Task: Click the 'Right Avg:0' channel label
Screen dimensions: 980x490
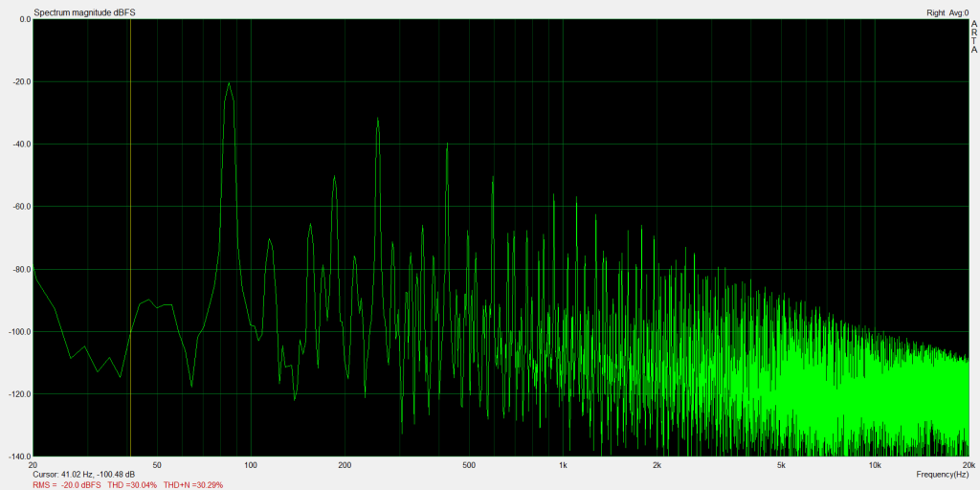Action: click(x=947, y=12)
